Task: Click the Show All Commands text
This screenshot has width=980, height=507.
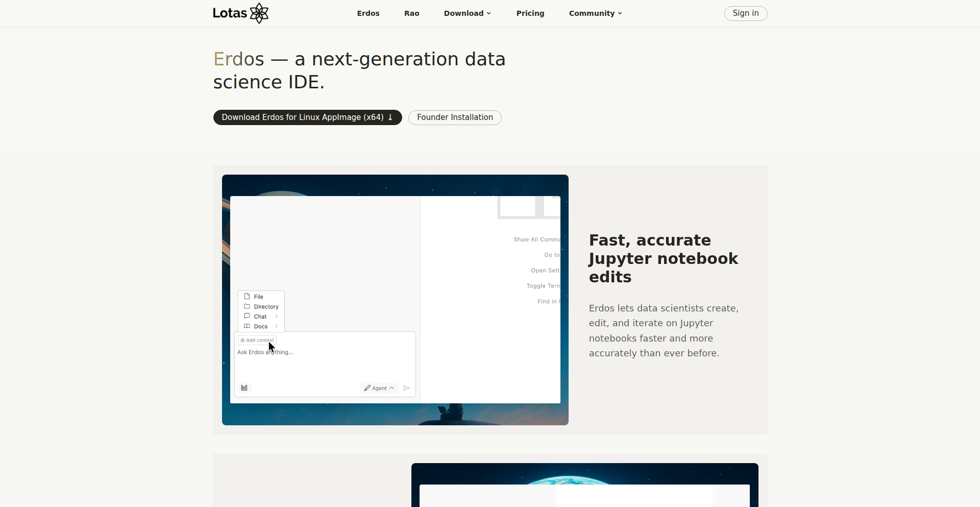Action: tap(537, 239)
